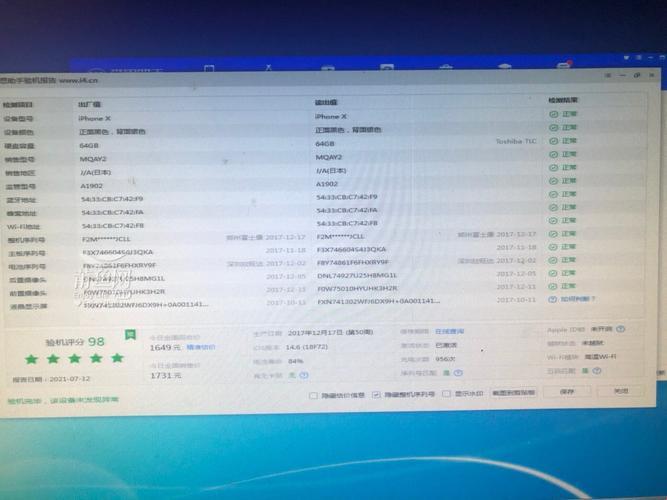
Task: Click the 正常 check icon in 销售地区 row
Action: tap(553, 168)
